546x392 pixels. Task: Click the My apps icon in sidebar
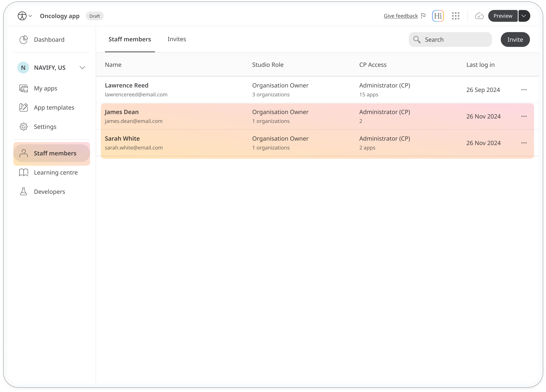(x=24, y=88)
